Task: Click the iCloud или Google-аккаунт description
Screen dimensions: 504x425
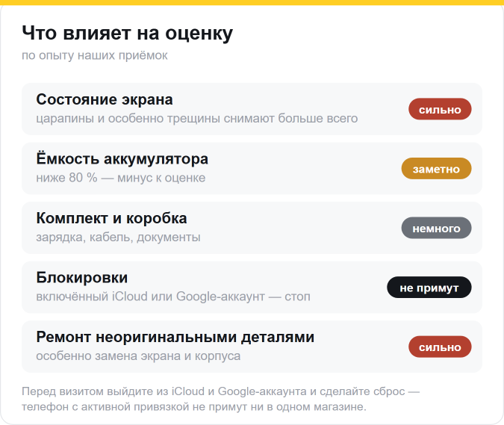Action: (x=173, y=297)
